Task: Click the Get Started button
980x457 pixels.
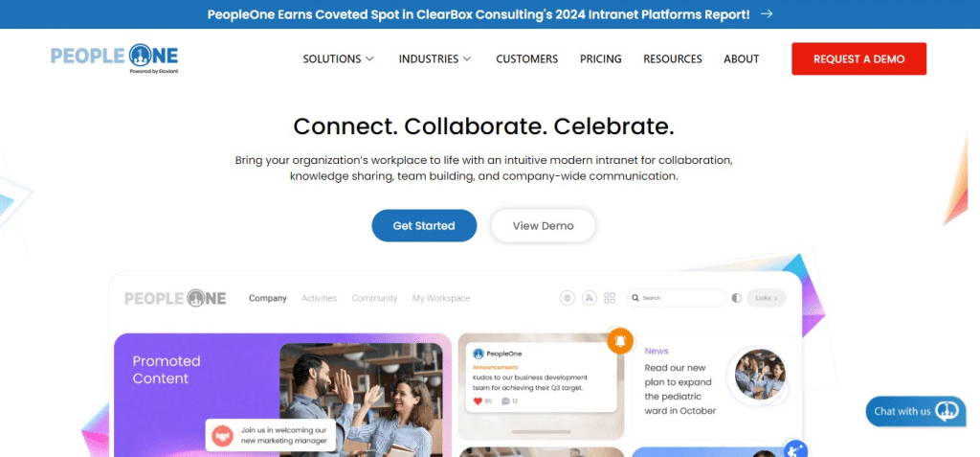Action: coord(424,225)
